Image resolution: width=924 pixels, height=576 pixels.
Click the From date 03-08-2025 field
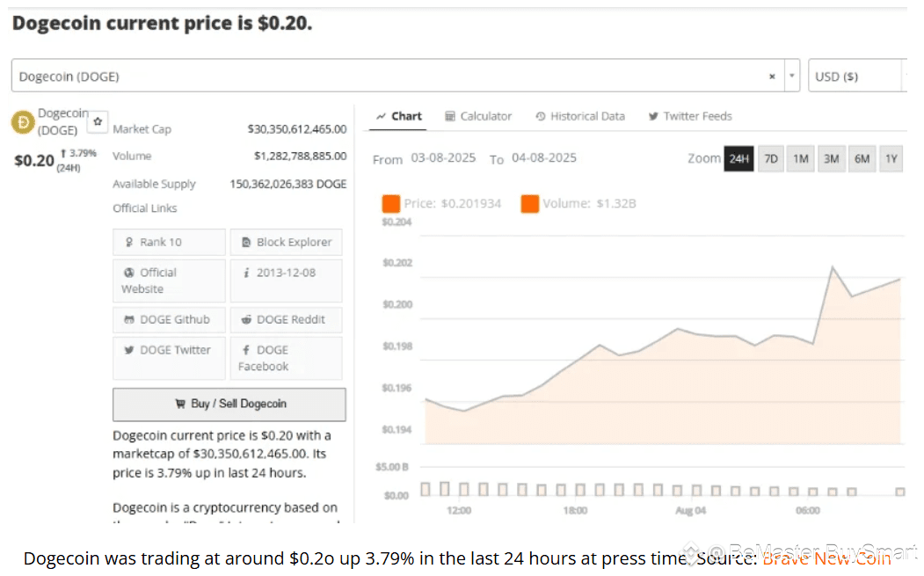[443, 158]
